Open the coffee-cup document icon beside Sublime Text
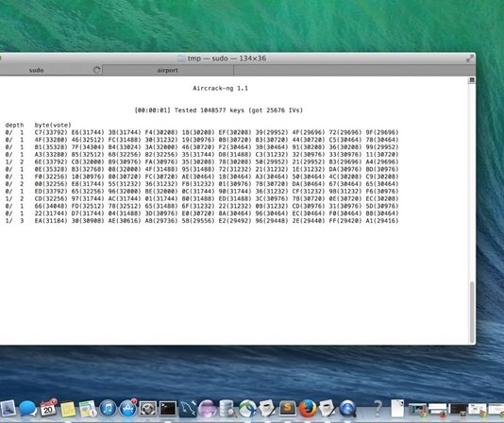This screenshot has height=423, width=504. [x=267, y=409]
